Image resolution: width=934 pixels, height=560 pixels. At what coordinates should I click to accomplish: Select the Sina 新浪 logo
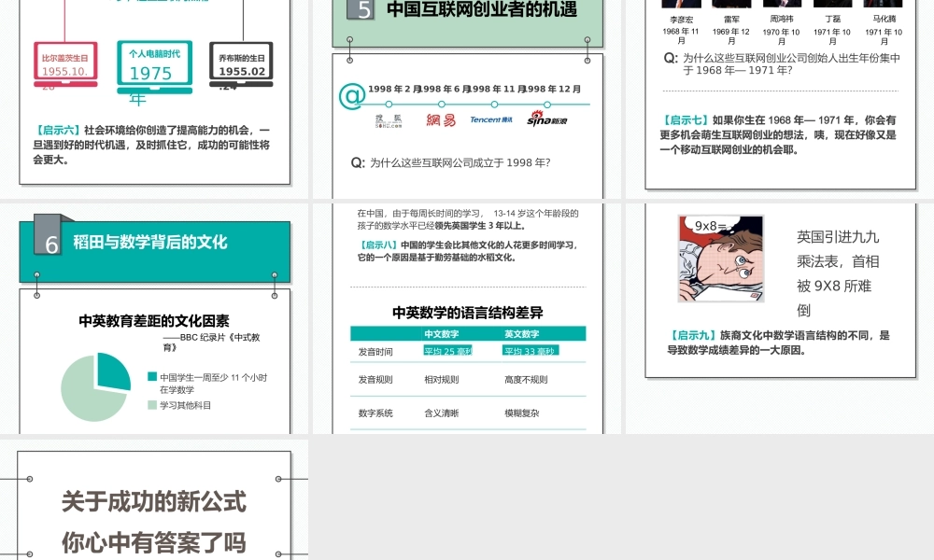(x=547, y=119)
